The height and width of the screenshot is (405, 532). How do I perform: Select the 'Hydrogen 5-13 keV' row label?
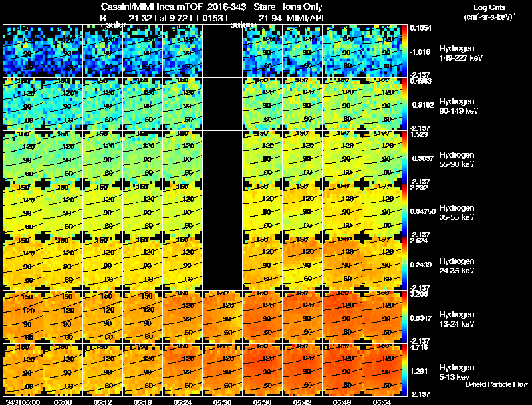point(457,372)
